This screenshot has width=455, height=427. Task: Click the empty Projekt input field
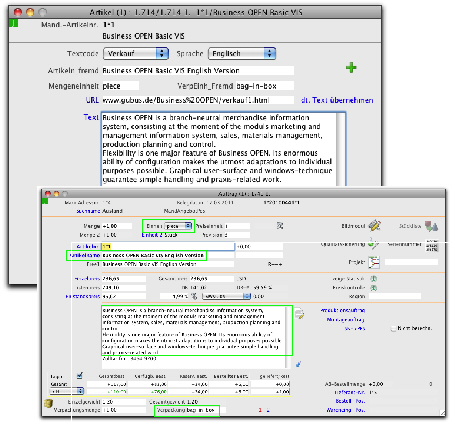pyautogui.click(x=411, y=262)
